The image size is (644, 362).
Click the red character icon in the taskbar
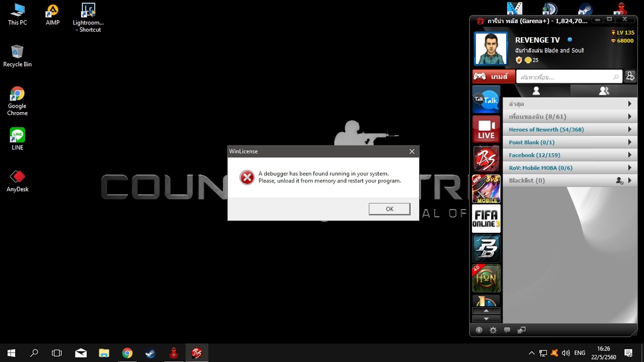(174, 353)
